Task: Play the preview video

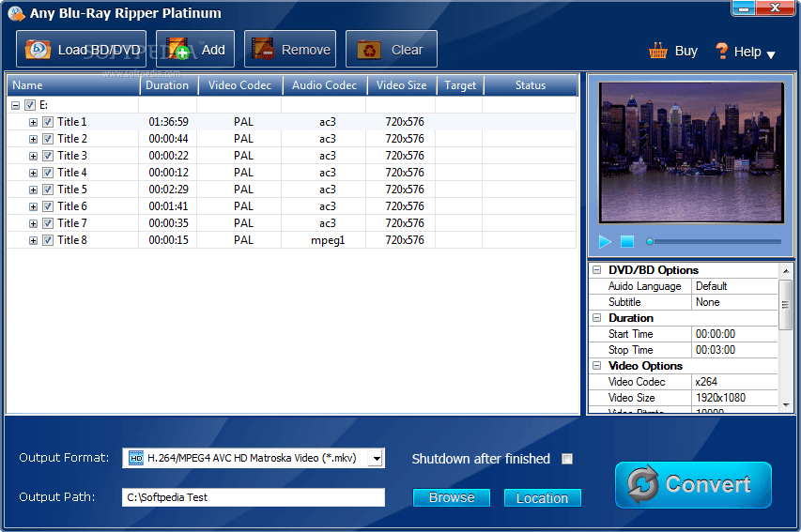Action: point(605,241)
